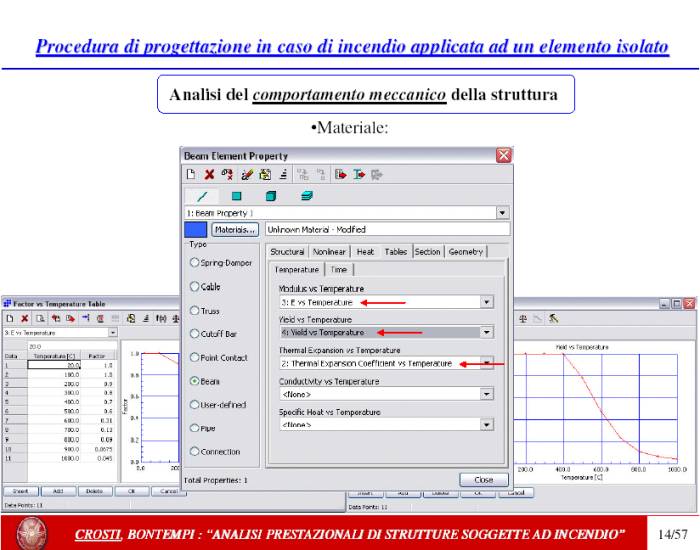Open the Beam Property selector dropdown
The width and height of the screenshot is (700, 550).
click(502, 213)
